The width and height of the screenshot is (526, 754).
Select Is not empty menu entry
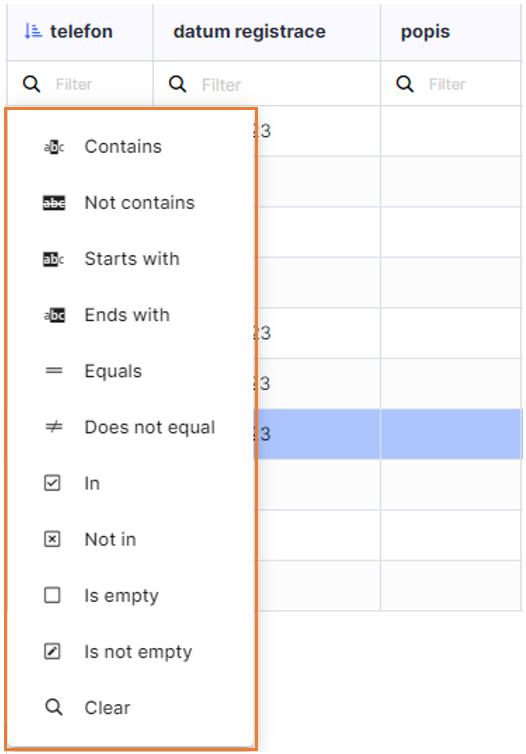point(130,652)
